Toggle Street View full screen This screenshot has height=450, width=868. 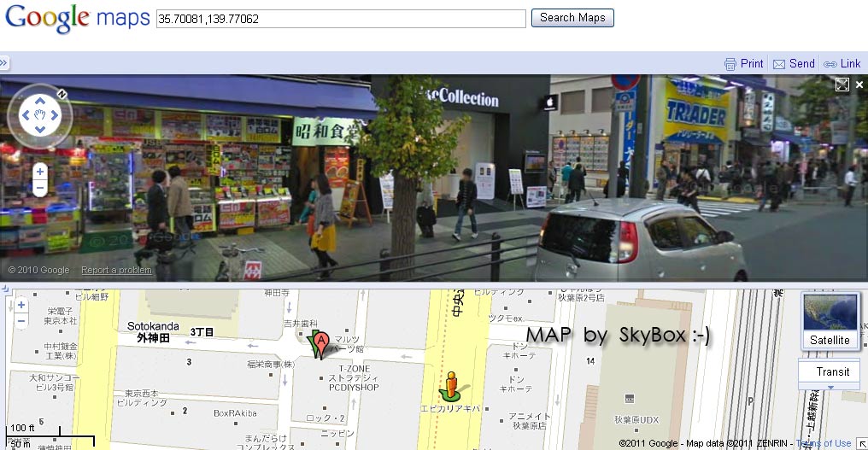click(842, 85)
